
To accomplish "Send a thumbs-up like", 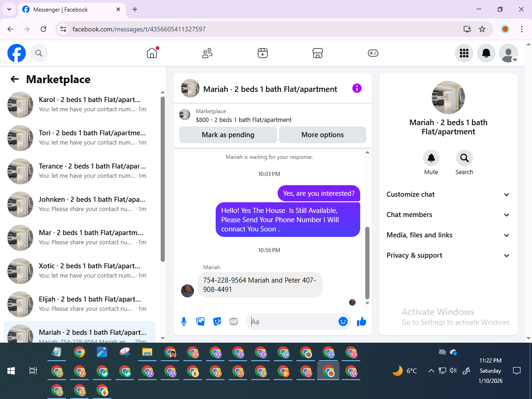I will (x=362, y=321).
